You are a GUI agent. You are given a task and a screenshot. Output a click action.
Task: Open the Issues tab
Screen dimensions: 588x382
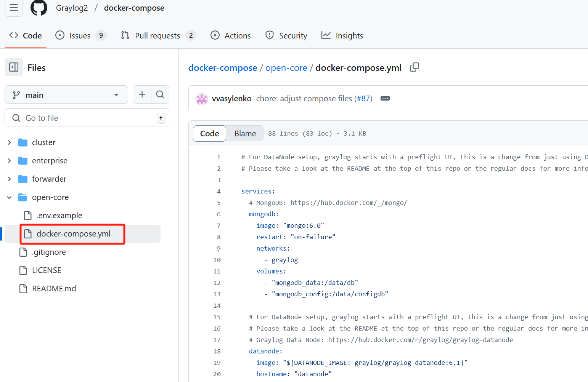click(x=81, y=35)
